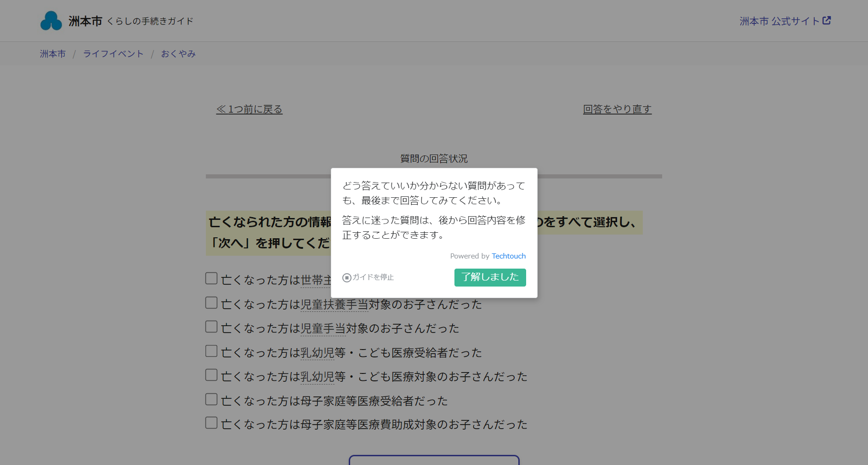Select the 児童手当対象のお子さんだった checkbox
The height and width of the screenshot is (465, 868).
pyautogui.click(x=211, y=327)
